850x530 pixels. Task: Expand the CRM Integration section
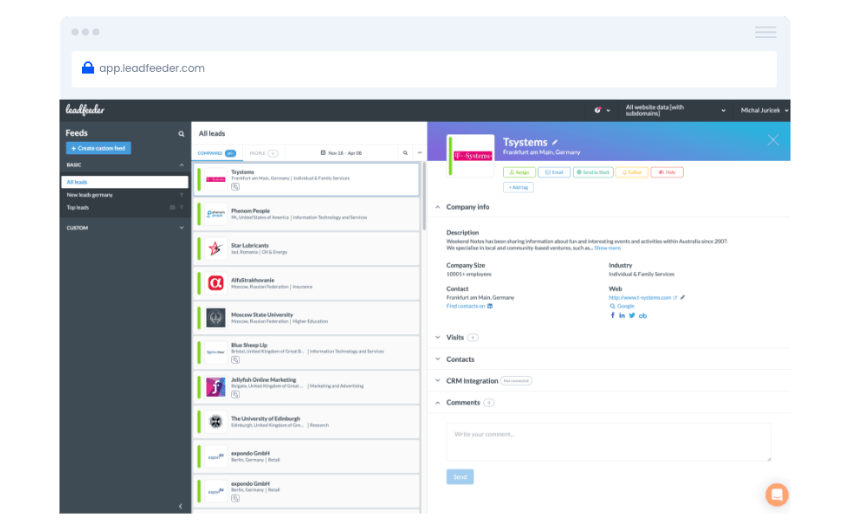tap(438, 381)
